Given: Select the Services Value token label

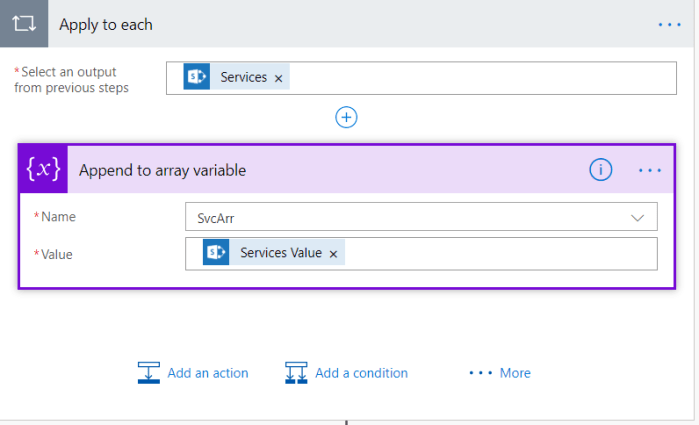Looking at the screenshot, I should (280, 253).
